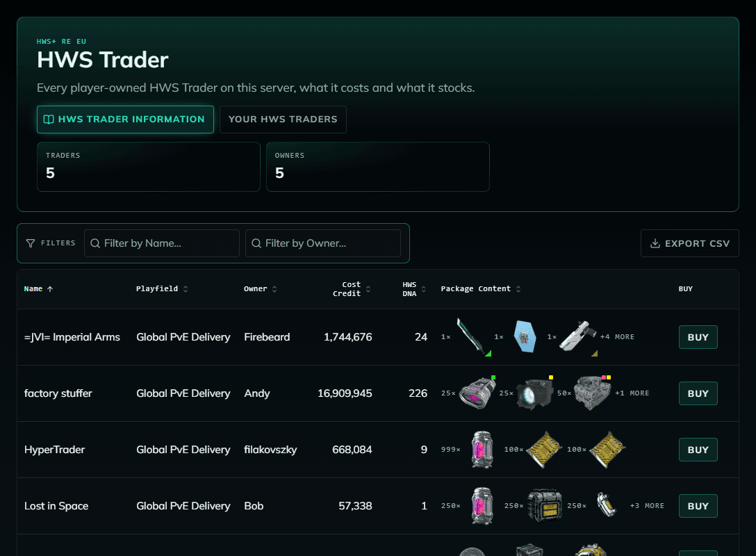Click owner Bob
The height and width of the screenshot is (556, 756).
pos(254,506)
